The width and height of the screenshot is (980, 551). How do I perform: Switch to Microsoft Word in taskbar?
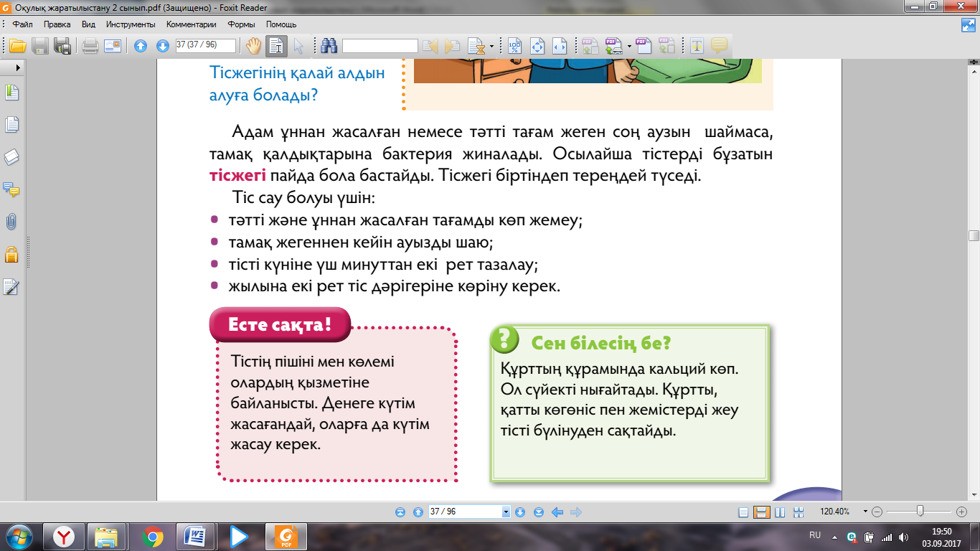194,536
